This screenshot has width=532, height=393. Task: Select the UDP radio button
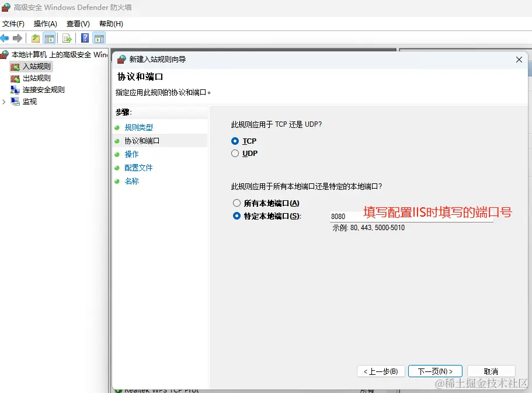coord(235,154)
